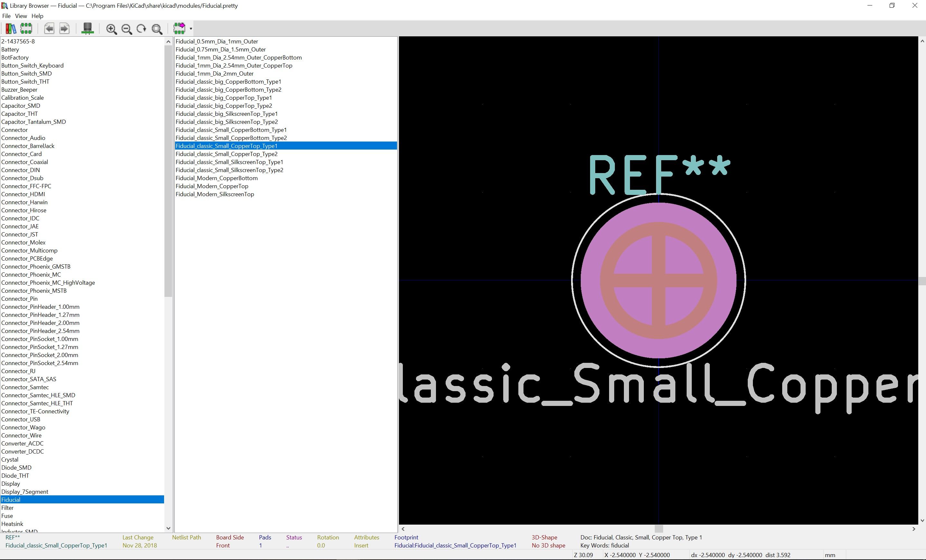Click the select library icon
This screenshot has height=560, width=926.
click(11, 29)
